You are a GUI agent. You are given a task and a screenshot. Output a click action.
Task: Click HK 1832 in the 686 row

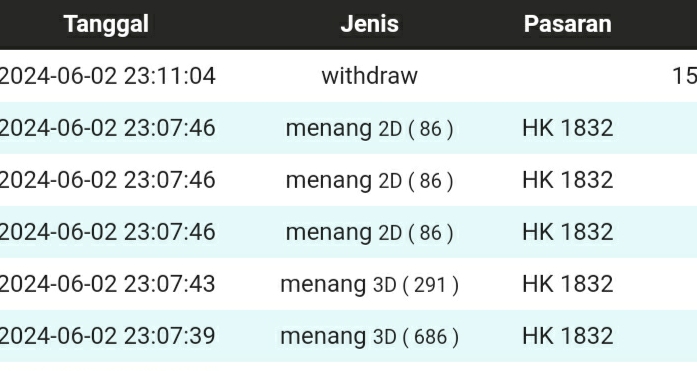point(568,336)
